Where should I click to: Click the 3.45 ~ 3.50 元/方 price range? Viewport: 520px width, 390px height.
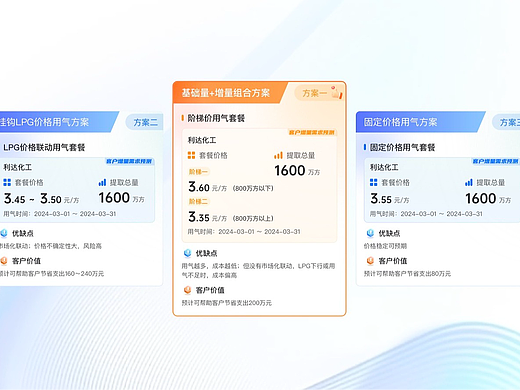coord(42,199)
